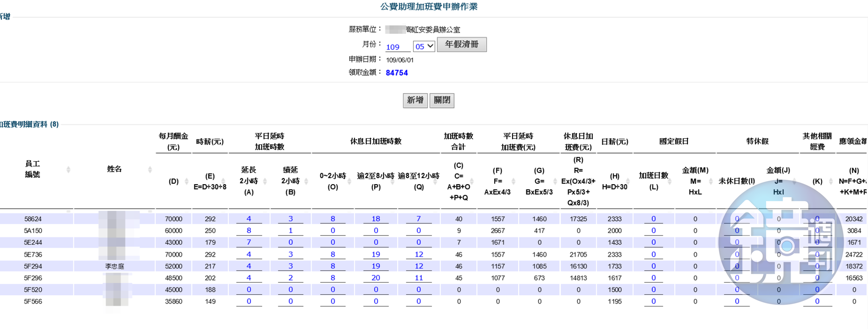Edit 逾2至8小時 value 19 for employee 5E736
The width and height of the screenshot is (868, 329).
[x=376, y=254]
